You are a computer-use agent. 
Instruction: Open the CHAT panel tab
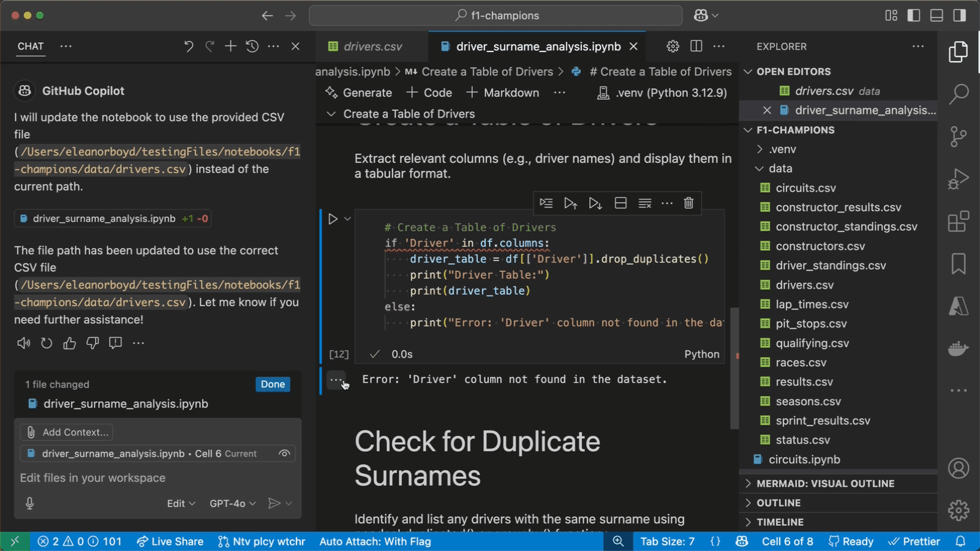pos(31,47)
